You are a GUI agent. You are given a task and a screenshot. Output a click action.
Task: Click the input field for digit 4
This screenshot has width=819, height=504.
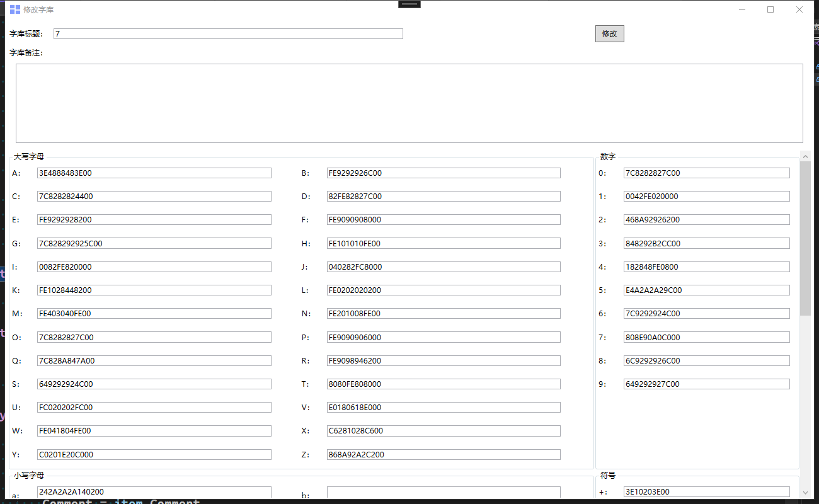(x=707, y=266)
